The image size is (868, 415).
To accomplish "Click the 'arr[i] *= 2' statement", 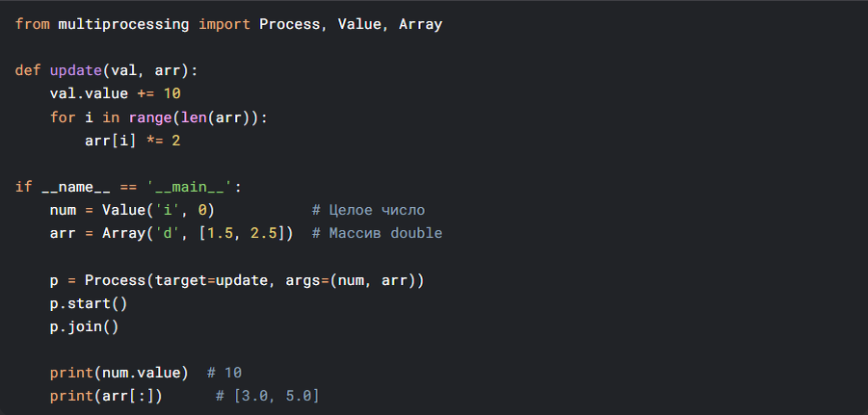I will coord(132,141).
